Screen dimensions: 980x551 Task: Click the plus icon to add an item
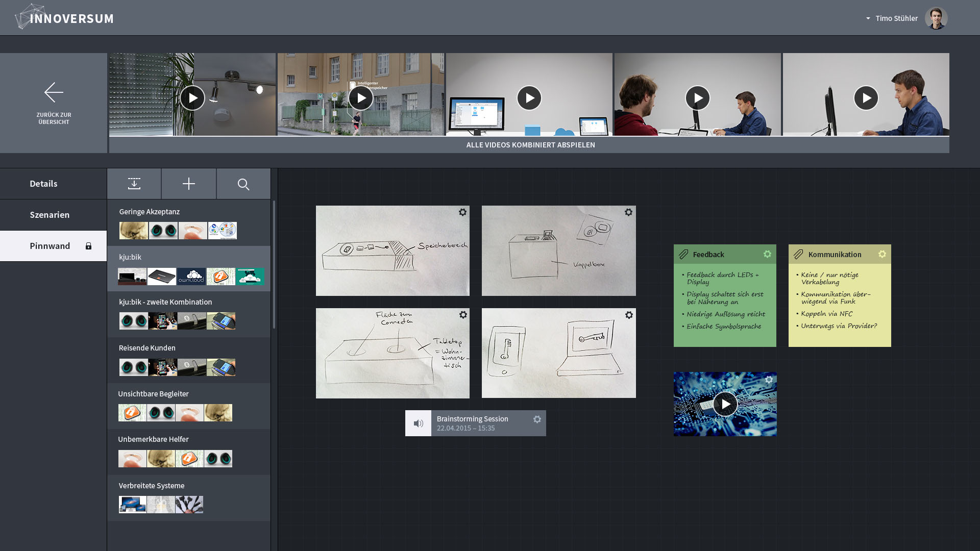[x=189, y=184]
